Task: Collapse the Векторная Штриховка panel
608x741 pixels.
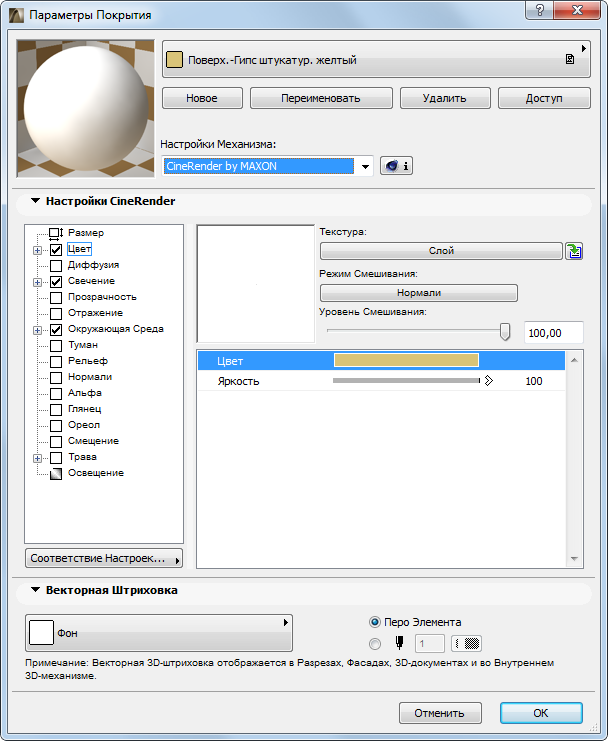Action: [35, 590]
